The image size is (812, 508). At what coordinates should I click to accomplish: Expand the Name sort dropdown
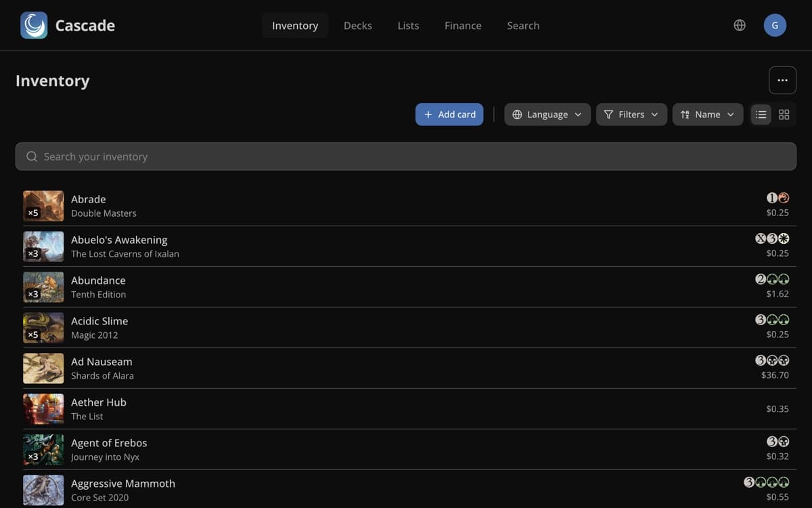(x=708, y=114)
